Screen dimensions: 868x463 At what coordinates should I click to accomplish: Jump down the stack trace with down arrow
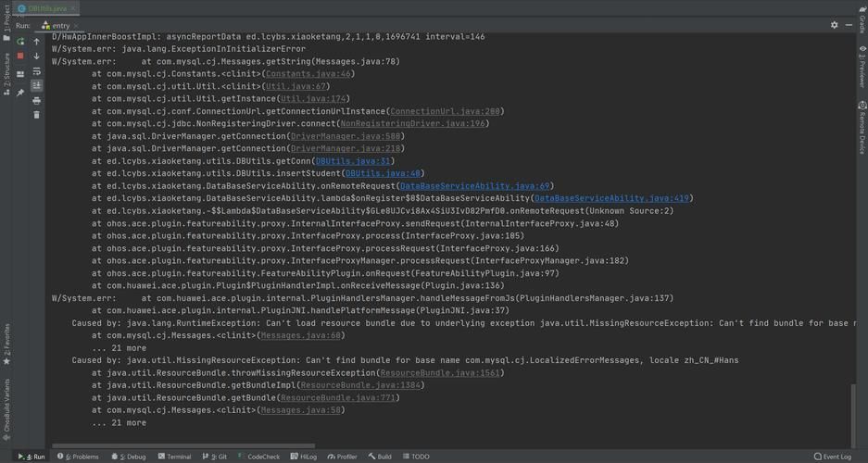[x=36, y=56]
